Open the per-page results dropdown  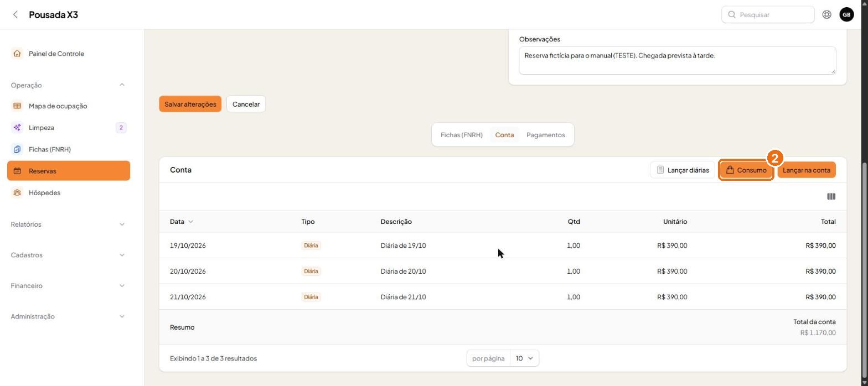[x=524, y=358]
